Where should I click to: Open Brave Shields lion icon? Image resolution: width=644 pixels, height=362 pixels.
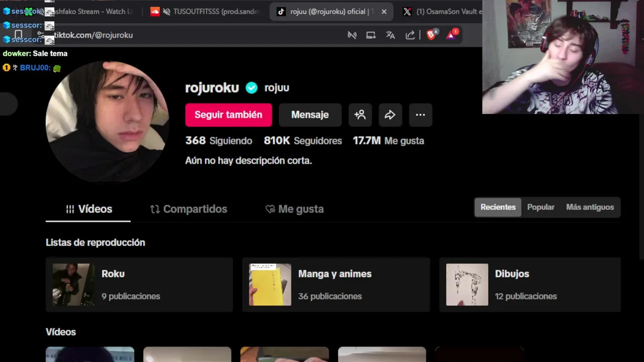432,35
